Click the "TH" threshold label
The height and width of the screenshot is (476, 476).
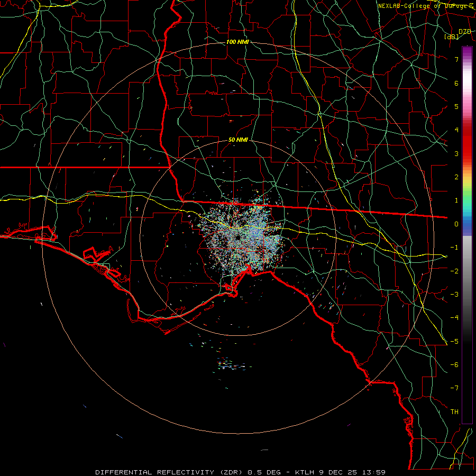click(x=454, y=412)
